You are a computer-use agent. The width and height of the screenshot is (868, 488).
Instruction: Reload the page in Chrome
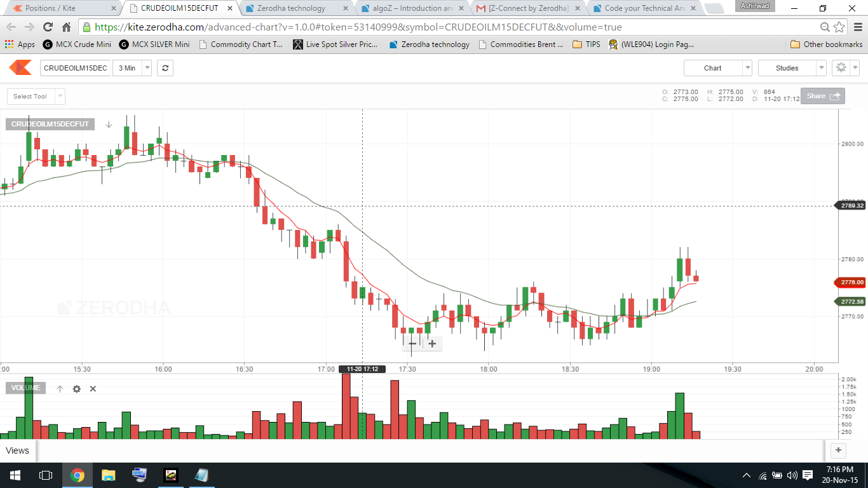48,27
